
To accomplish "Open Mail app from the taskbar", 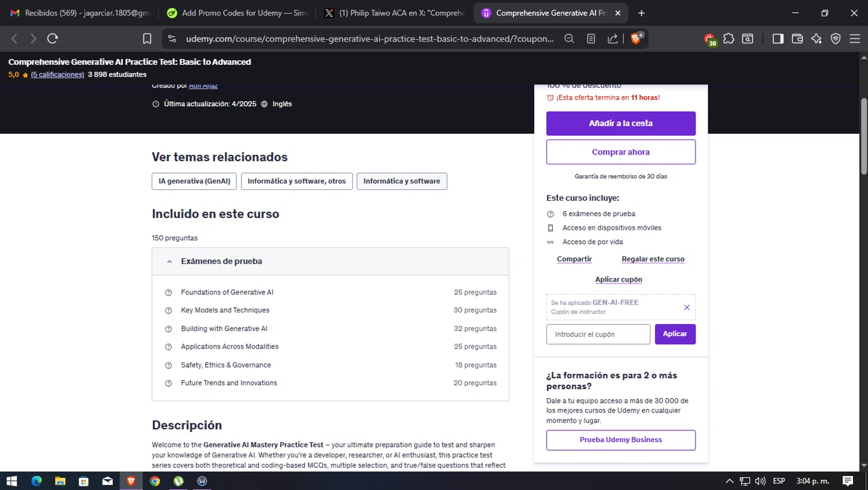I will 108,481.
